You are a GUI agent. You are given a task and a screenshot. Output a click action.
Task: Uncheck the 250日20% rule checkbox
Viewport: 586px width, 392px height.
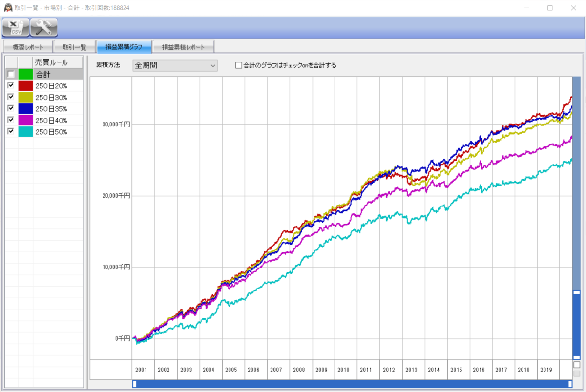[11, 85]
